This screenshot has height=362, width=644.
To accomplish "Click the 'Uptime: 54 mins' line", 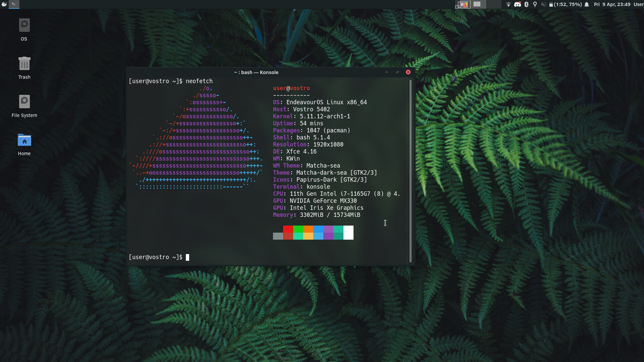I will point(298,123).
